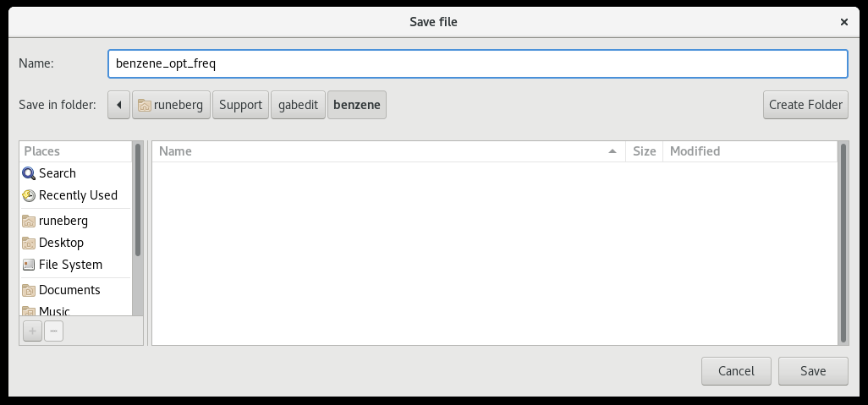
Task: Click the Documents folder icon
Action: pyautogui.click(x=29, y=290)
